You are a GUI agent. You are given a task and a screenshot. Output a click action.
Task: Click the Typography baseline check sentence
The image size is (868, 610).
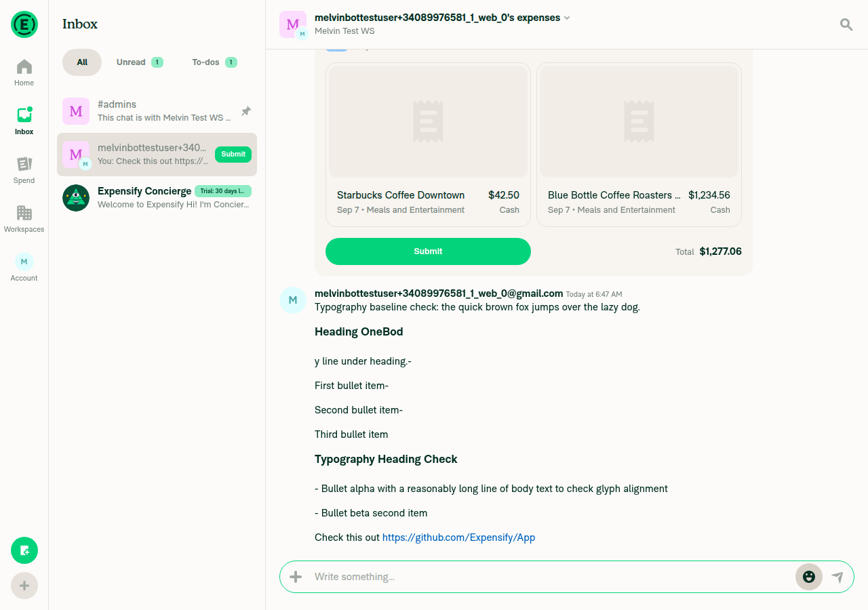[x=477, y=307]
